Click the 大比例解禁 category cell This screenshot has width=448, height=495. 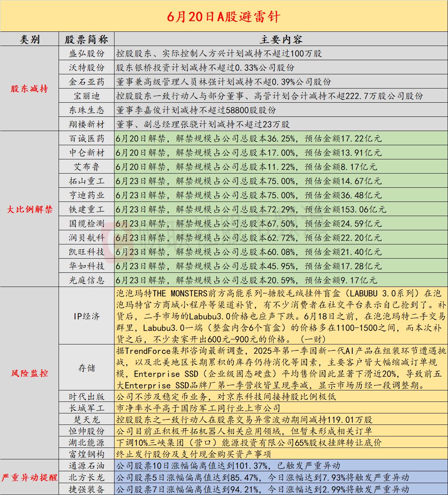click(29, 209)
